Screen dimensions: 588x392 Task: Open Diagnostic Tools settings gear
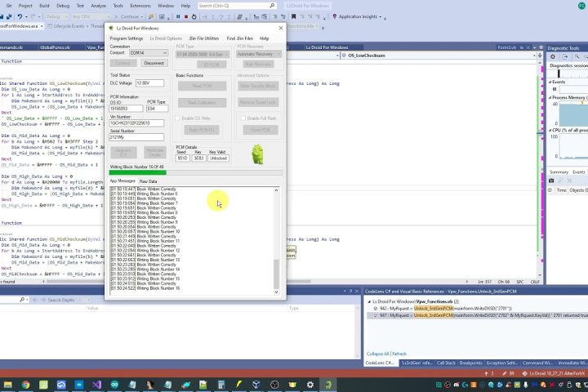[553, 56]
